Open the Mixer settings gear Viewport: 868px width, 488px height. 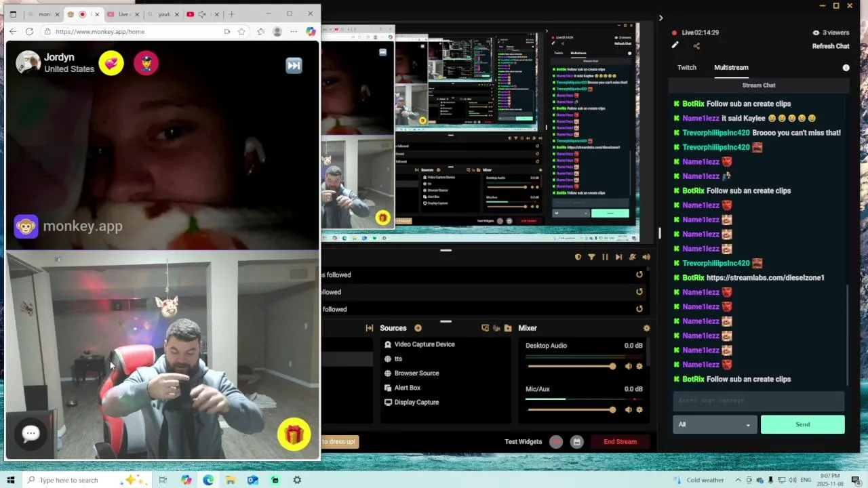coord(646,328)
